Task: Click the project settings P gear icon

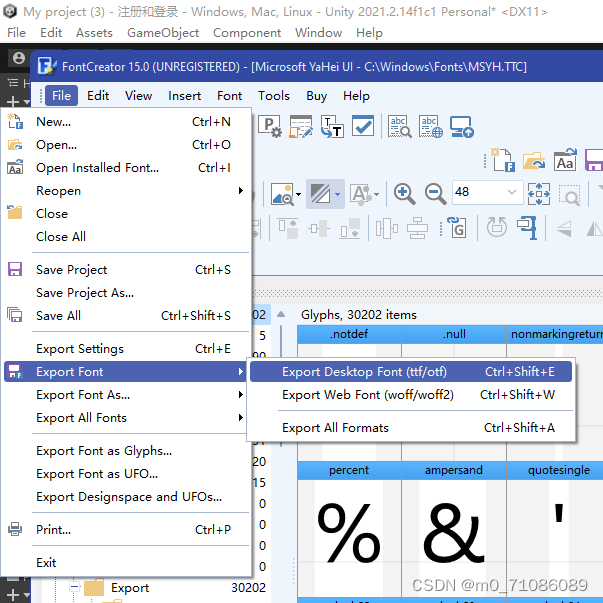Action: click(x=270, y=126)
